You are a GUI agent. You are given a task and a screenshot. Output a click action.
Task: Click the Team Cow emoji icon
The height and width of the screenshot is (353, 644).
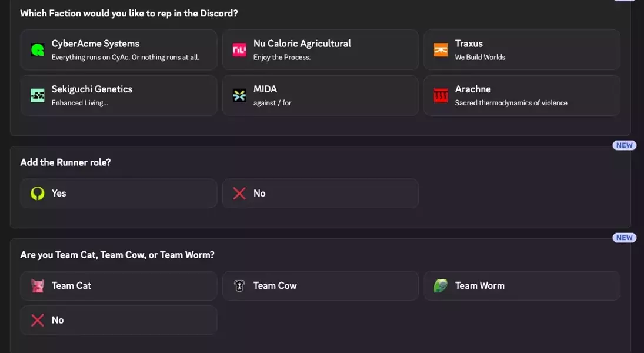(239, 286)
